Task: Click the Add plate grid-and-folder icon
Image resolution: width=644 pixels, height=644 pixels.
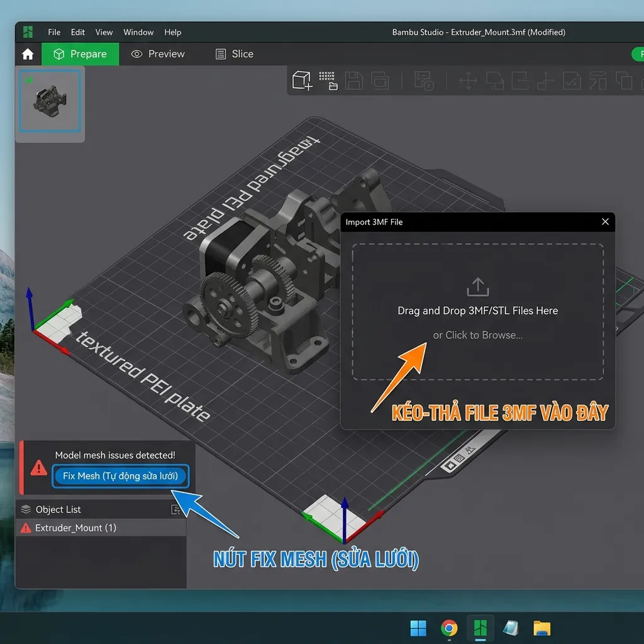Action: (x=328, y=80)
